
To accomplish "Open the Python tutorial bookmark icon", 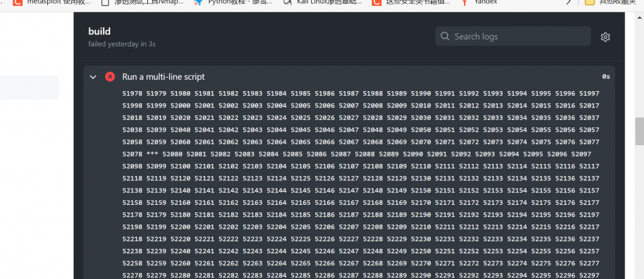I will pyautogui.click(x=198, y=3).
